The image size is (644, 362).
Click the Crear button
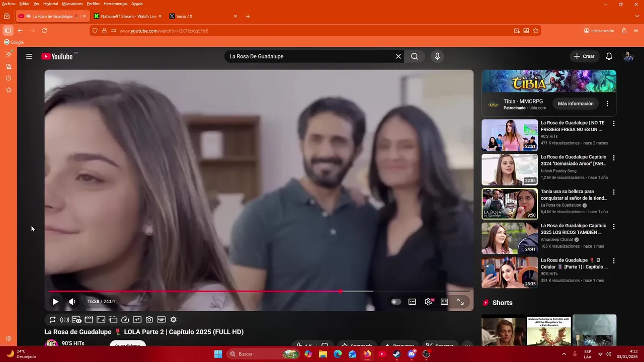coord(584,56)
